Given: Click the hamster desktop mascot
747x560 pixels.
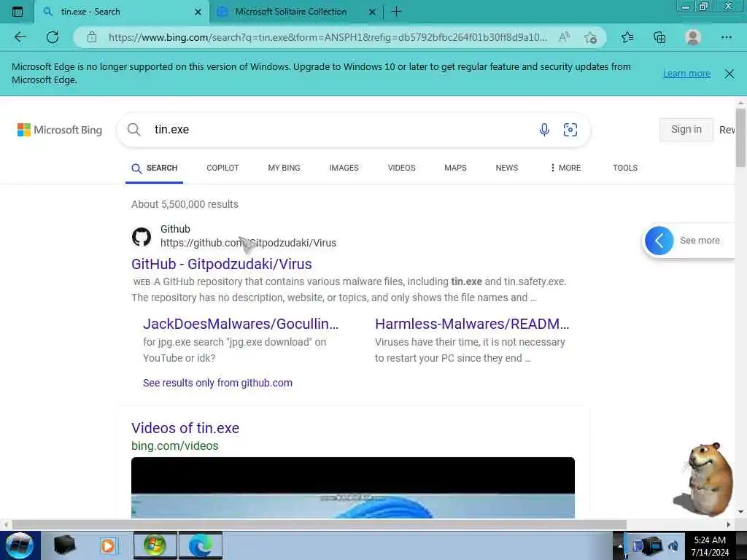Looking at the screenshot, I should (704, 478).
